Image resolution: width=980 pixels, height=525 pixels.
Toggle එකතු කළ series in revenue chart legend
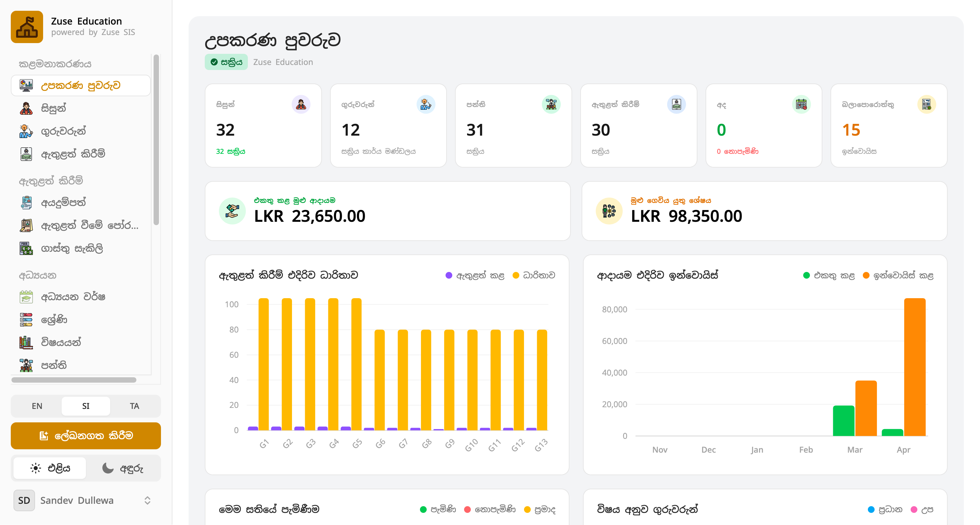(x=828, y=275)
